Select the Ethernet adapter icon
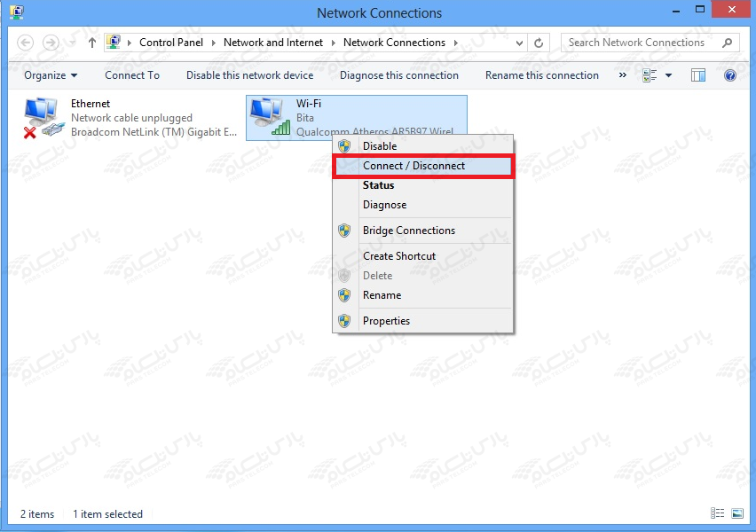Viewport: 756px width, 532px height. tap(42, 117)
